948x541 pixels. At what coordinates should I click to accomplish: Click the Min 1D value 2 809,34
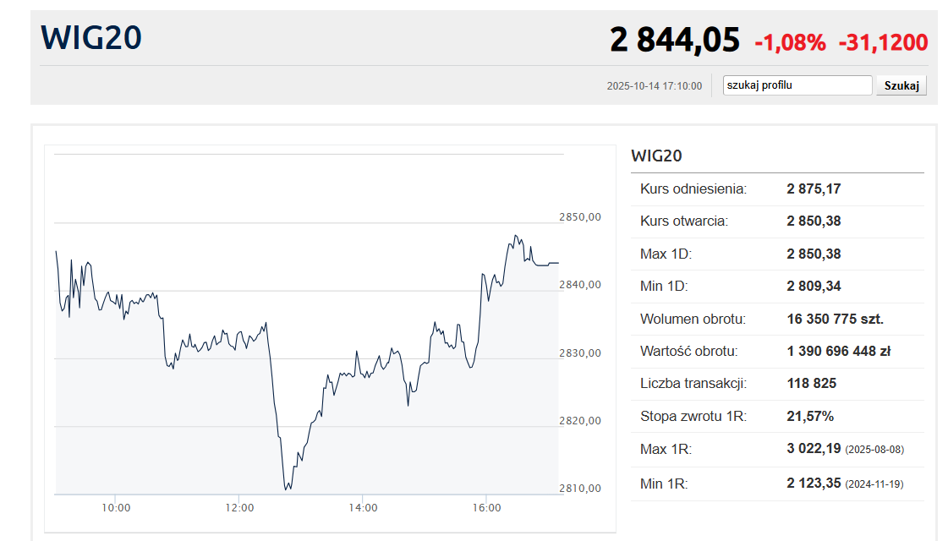pos(814,286)
